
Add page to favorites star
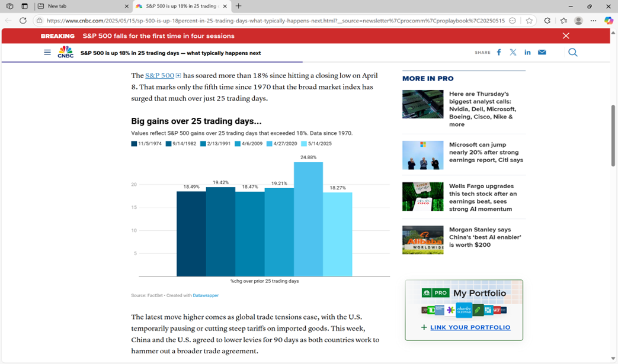[x=529, y=21]
